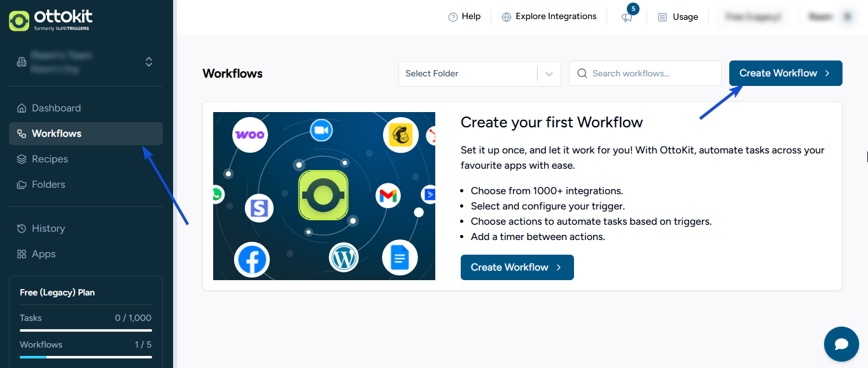Open Folders in the sidebar

coord(86,185)
